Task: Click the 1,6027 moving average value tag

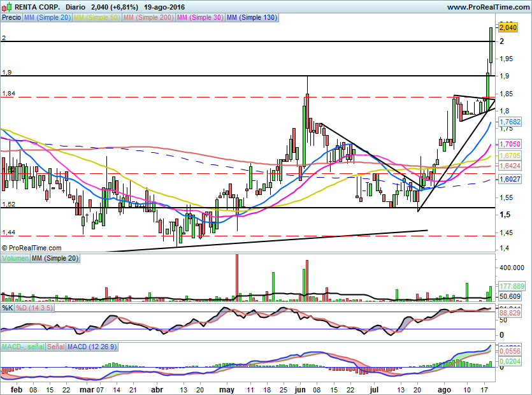Action: point(510,179)
